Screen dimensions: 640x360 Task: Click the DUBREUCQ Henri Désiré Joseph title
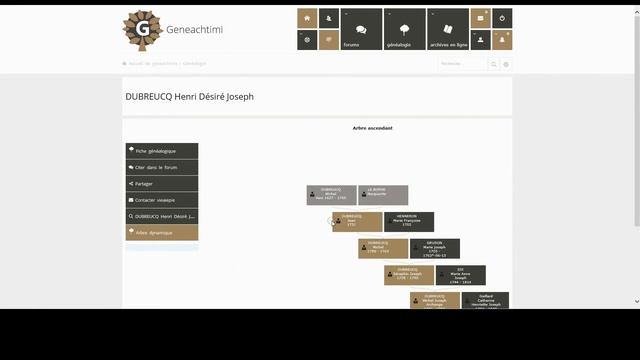click(189, 97)
